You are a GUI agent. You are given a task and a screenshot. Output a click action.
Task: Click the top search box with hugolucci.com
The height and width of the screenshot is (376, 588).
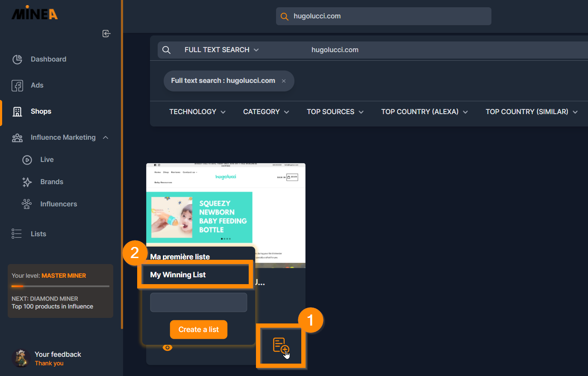pyautogui.click(x=384, y=16)
